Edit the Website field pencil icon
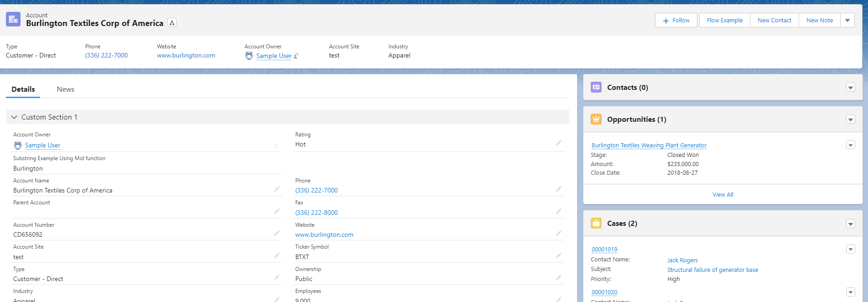Viewport: 868px width, 302px height. (559, 234)
